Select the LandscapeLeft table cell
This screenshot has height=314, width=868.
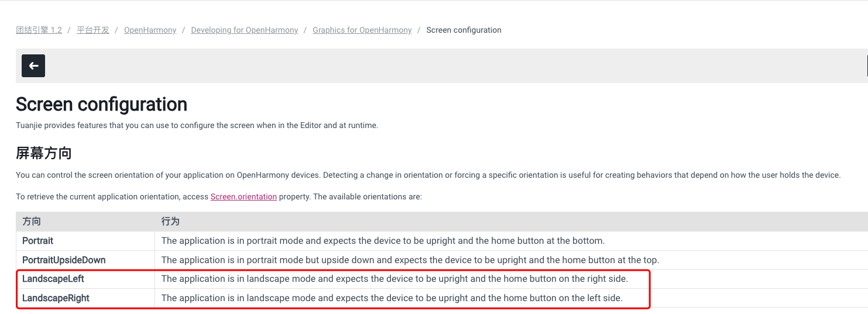pyautogui.click(x=53, y=279)
